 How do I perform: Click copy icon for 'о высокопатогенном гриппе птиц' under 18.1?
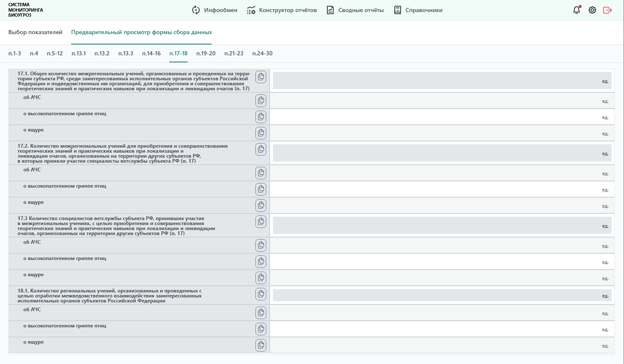261,329
